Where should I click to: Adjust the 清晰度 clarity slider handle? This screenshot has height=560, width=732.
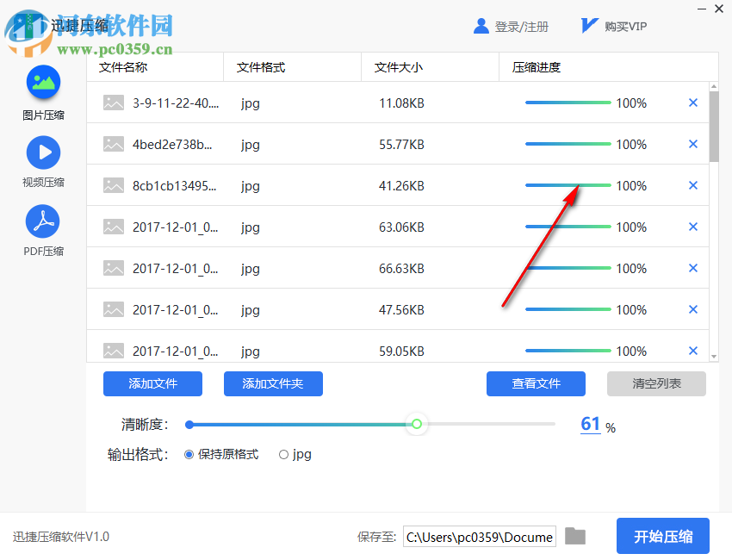[417, 424]
